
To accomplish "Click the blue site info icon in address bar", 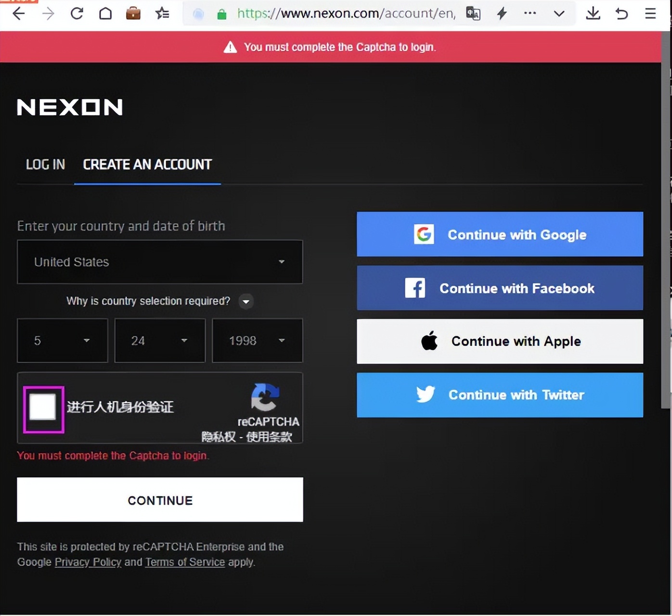I will point(198,14).
